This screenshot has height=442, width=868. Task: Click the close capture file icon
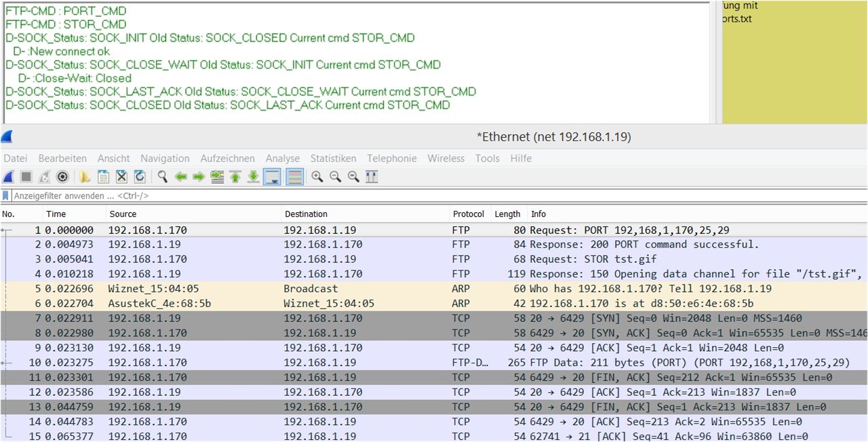click(x=121, y=177)
